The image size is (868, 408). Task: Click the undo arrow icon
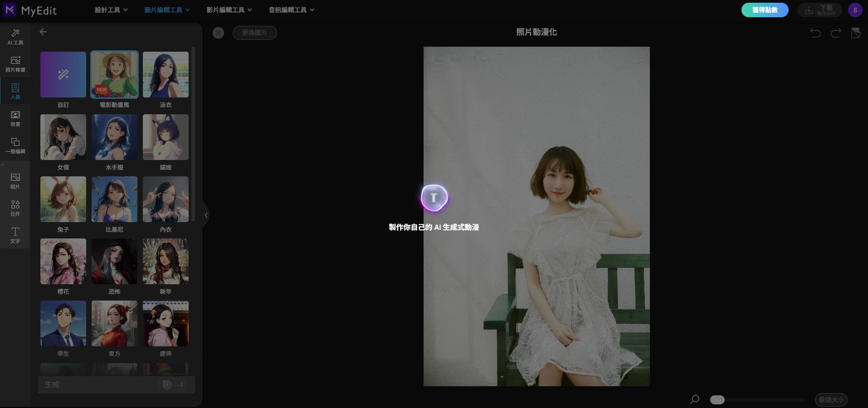[x=815, y=33]
